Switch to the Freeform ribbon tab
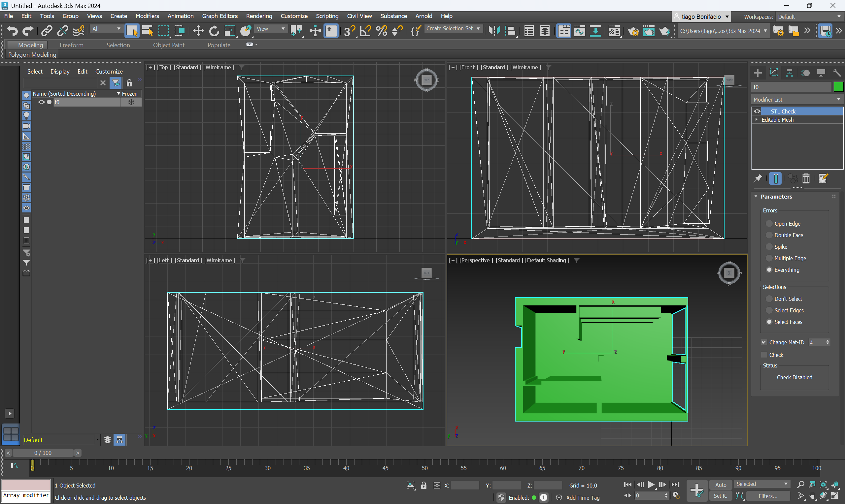Screen dimensions: 845x504 click(71, 45)
